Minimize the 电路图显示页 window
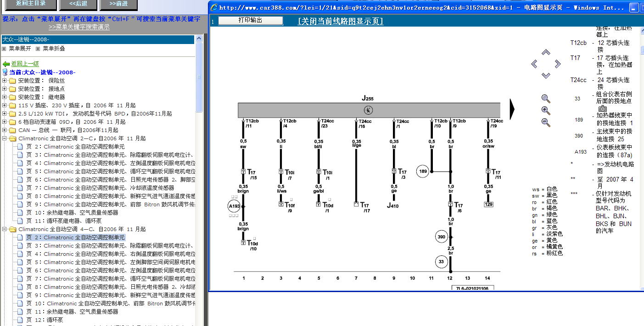Viewport: 644px width, 326px height. coord(634,8)
